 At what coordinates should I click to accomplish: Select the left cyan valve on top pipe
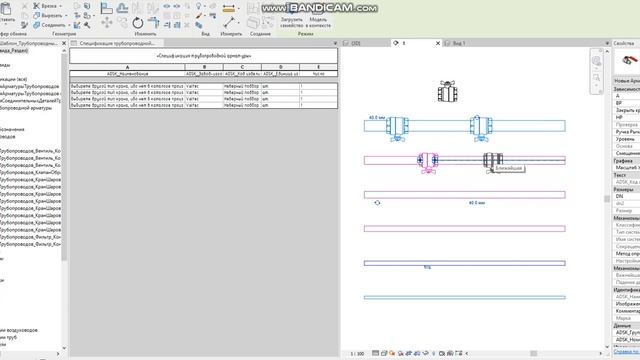pos(397,128)
